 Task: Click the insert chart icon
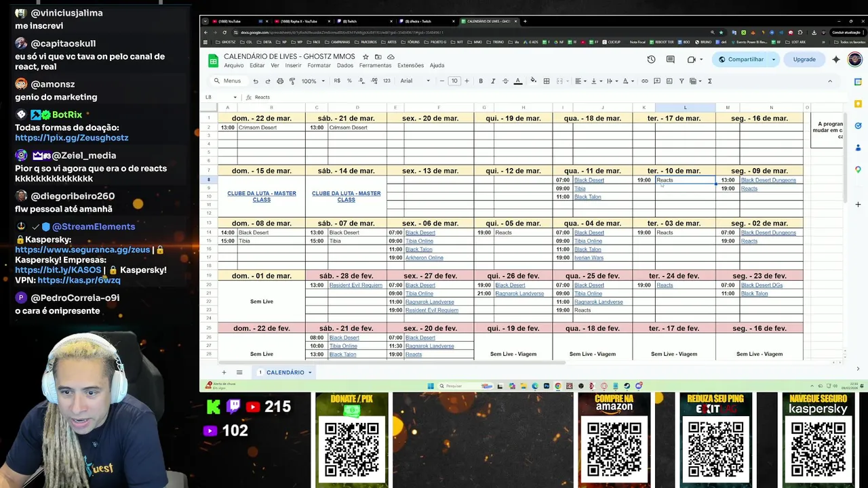coord(669,81)
